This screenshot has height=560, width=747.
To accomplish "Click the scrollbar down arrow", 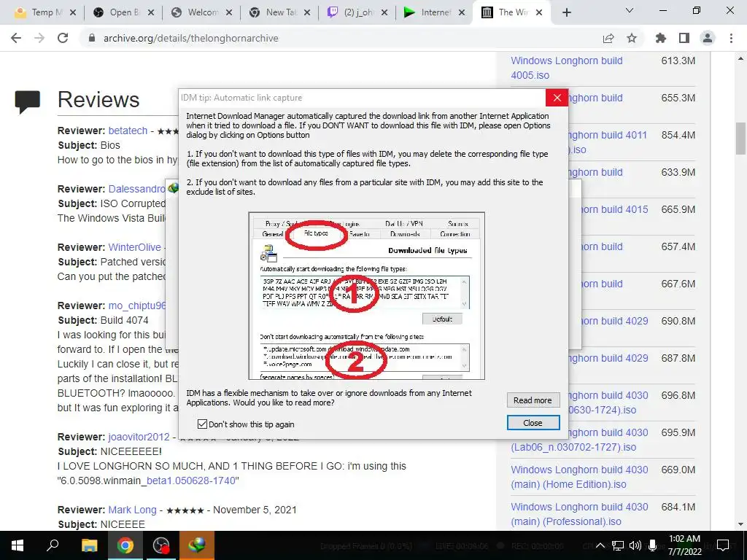I will click(740, 524).
